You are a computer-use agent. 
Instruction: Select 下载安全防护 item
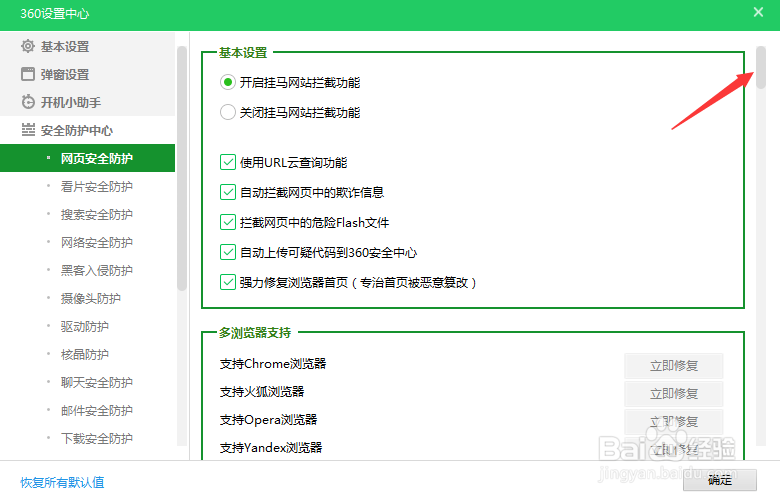pyautogui.click(x=88, y=438)
